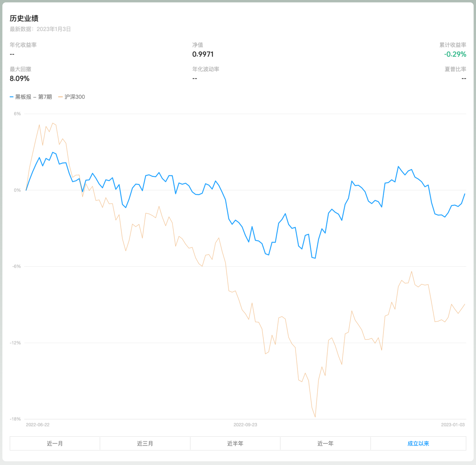Toggle the 沪深300 legend series
476x465 pixels.
point(74,97)
